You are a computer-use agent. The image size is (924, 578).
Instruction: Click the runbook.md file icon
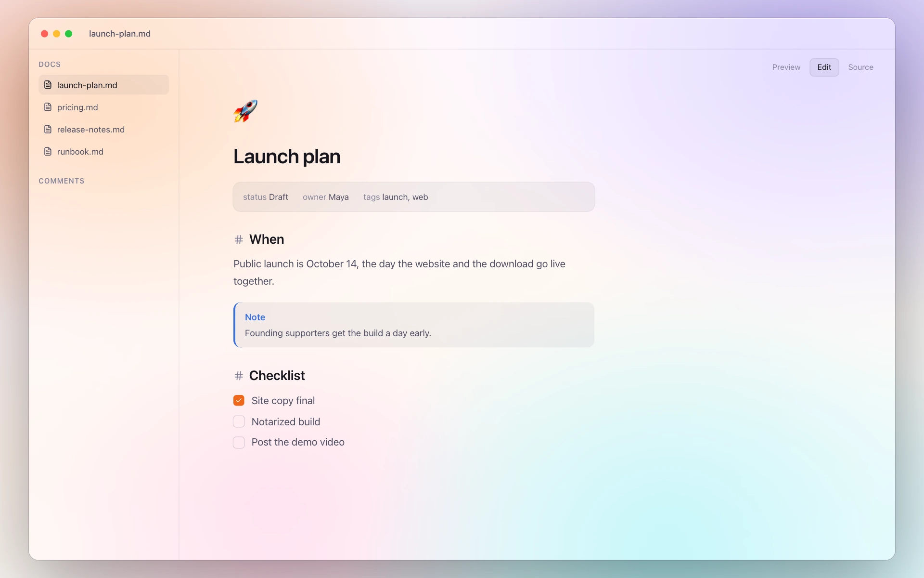[x=48, y=151]
